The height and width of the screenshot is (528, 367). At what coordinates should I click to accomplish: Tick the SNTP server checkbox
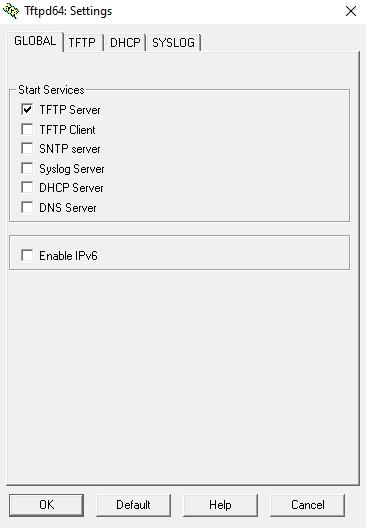(27, 148)
